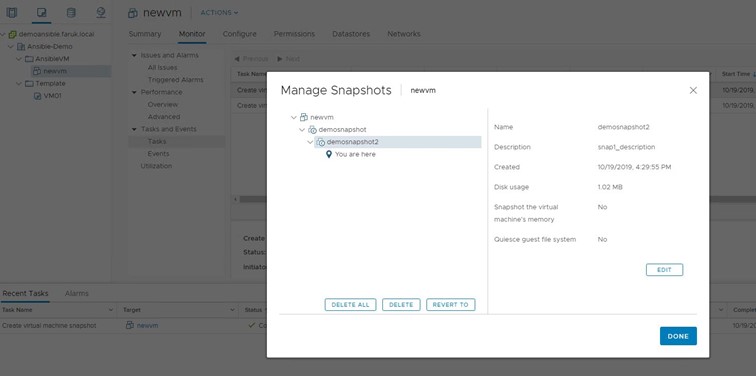Click the VM icon in Recent Tasks target
This screenshot has height=376, width=756.
129,325
